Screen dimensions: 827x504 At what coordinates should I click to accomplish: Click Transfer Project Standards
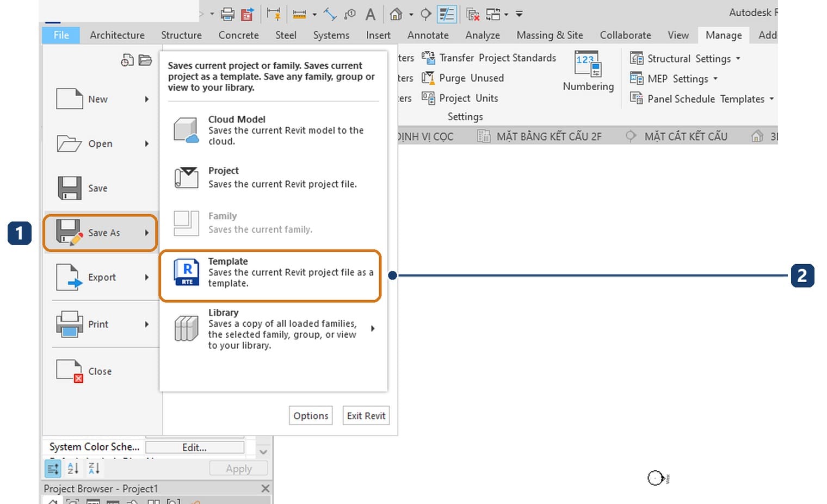pyautogui.click(x=489, y=58)
